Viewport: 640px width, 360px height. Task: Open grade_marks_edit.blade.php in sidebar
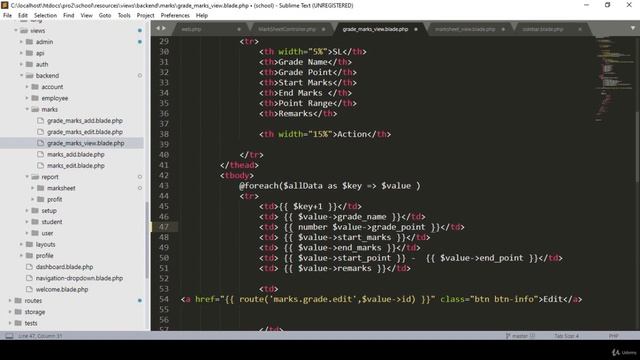[85, 132]
